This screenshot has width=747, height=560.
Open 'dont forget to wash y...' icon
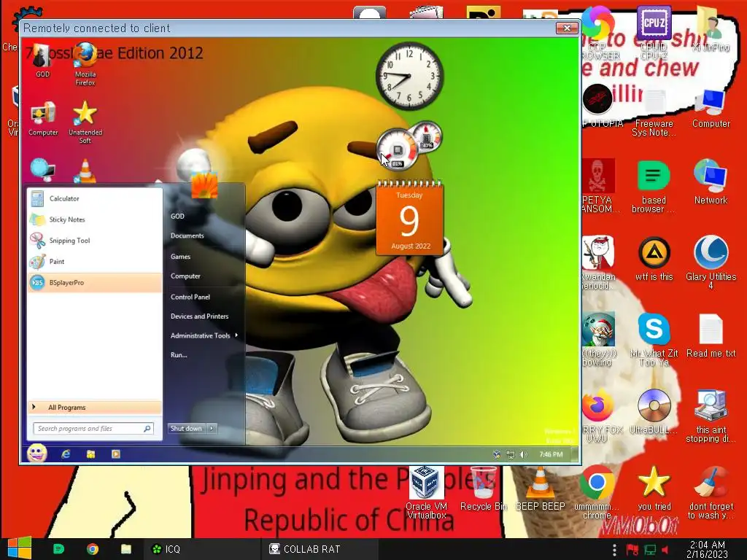711,494
